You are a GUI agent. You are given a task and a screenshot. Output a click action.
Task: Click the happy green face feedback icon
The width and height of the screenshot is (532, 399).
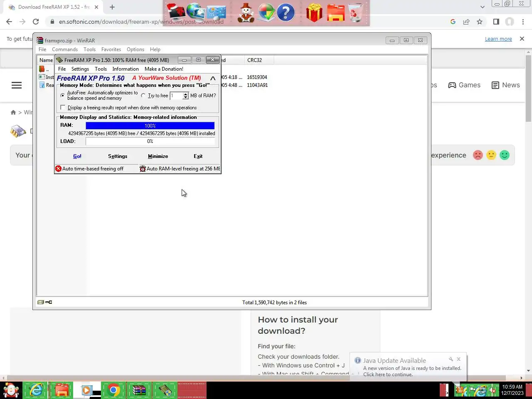tap(505, 155)
